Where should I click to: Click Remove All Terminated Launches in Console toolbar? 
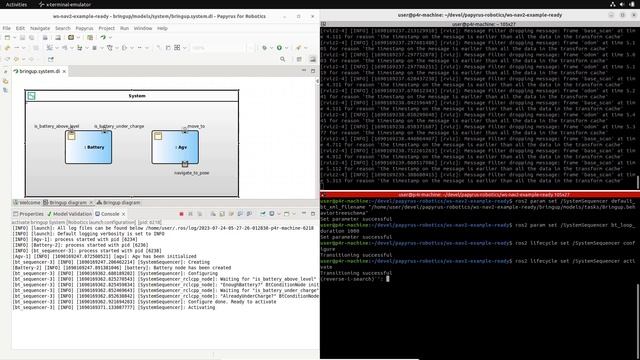(x=200, y=214)
